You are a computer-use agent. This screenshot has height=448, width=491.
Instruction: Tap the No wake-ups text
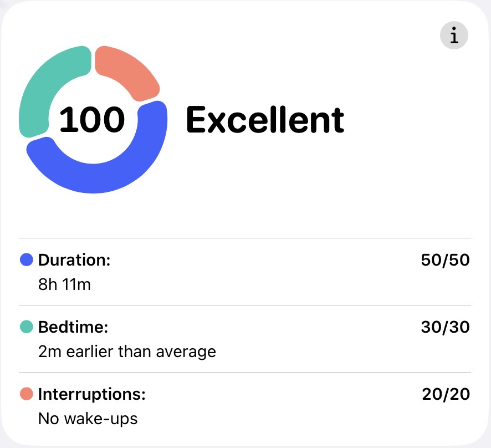[88, 419]
